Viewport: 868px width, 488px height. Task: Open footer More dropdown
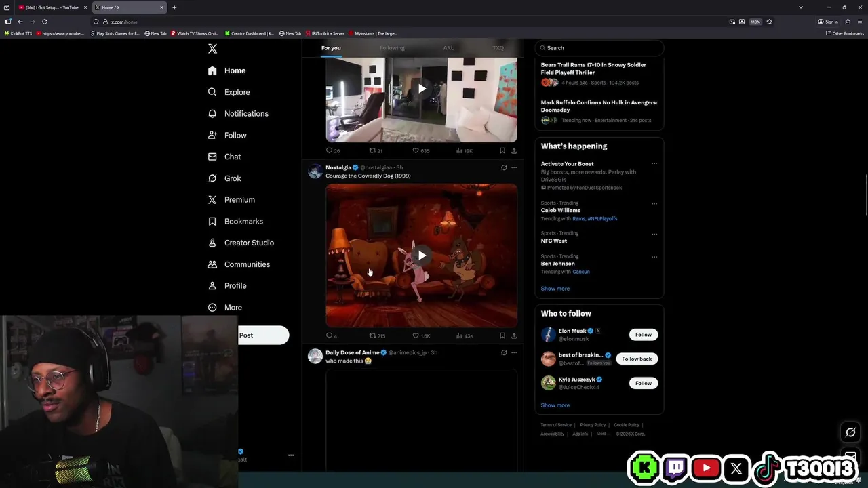603,434
